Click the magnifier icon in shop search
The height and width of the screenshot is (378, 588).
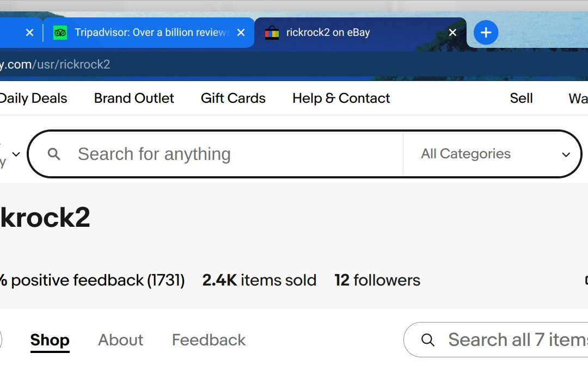pos(428,340)
